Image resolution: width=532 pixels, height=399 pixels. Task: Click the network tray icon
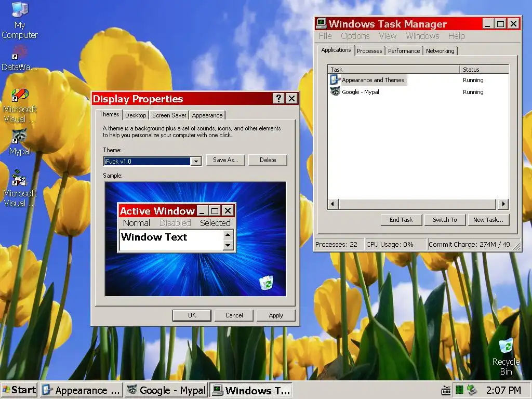coord(472,390)
